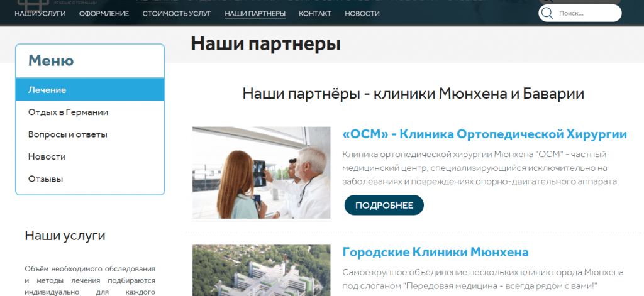Open the «ОСМ» - Клиника Ортопедической Хирургии link
The width and height of the screenshot is (644, 296).
click(x=484, y=134)
